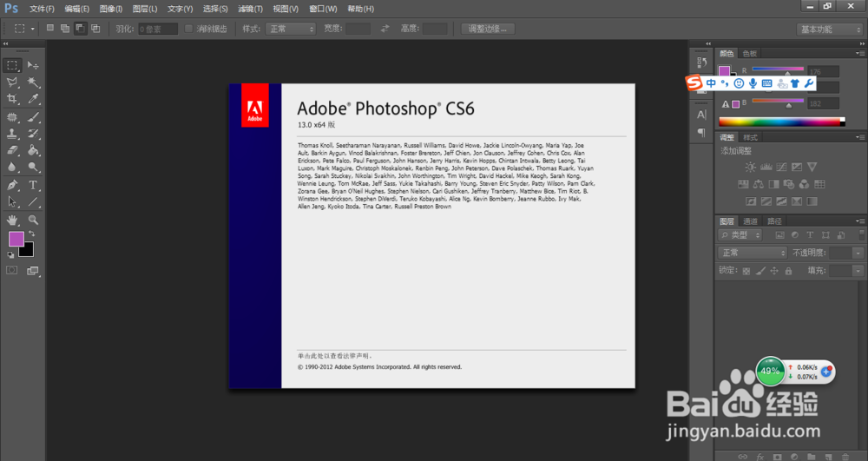The width and height of the screenshot is (868, 461).
Task: Swap width and height values
Action: tap(385, 29)
